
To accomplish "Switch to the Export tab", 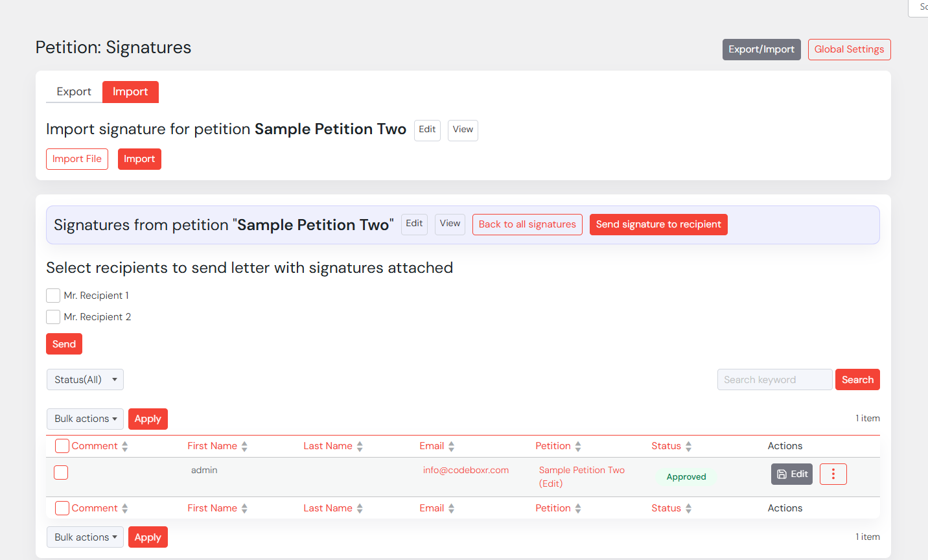I will point(74,92).
